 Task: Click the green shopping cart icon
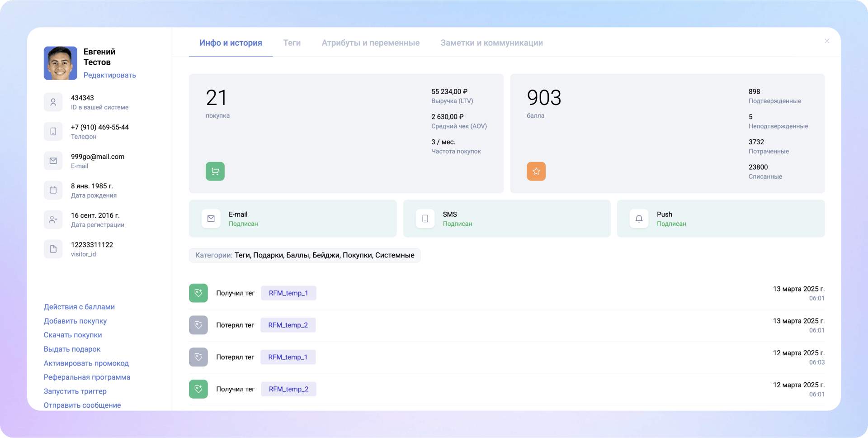tap(215, 171)
